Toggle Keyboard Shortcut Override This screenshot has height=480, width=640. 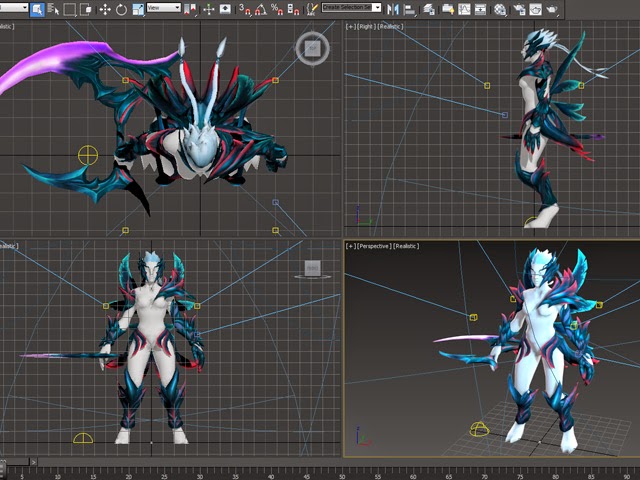click(x=225, y=9)
